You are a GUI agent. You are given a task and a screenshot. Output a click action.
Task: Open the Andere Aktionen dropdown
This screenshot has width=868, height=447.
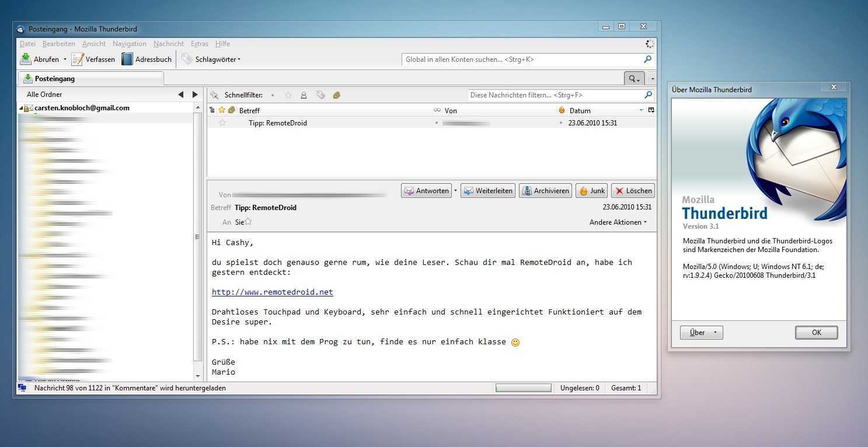point(618,222)
